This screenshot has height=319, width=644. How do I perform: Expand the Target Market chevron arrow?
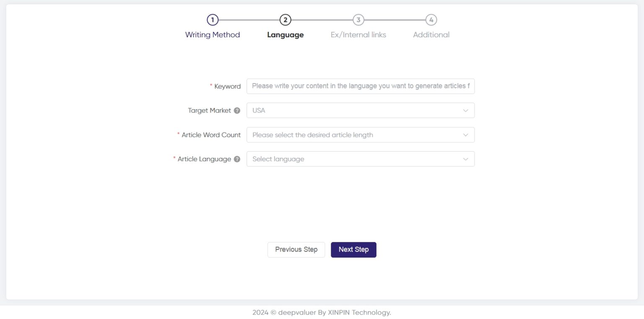(465, 111)
